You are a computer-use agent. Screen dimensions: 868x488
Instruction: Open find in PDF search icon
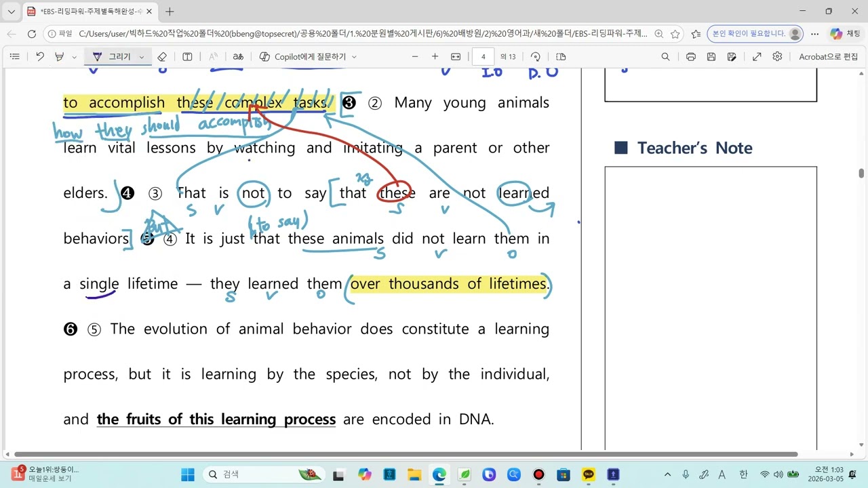[x=665, y=57]
